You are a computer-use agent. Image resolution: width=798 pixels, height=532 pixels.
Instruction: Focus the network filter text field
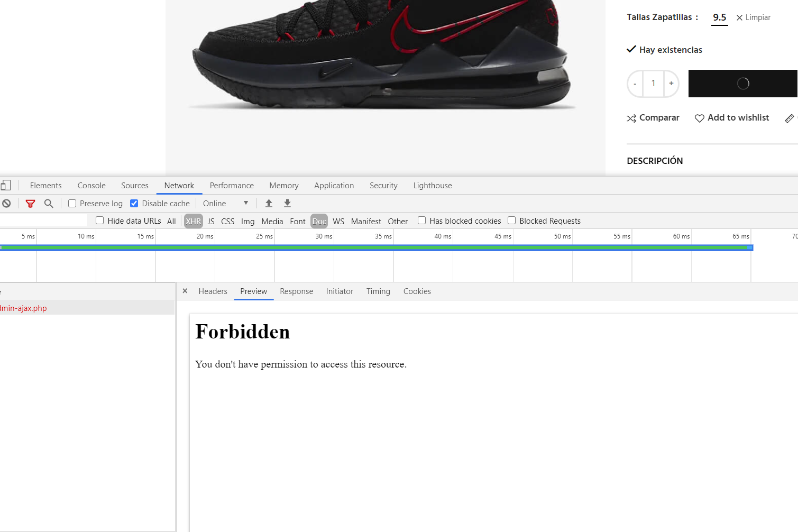(x=43, y=221)
